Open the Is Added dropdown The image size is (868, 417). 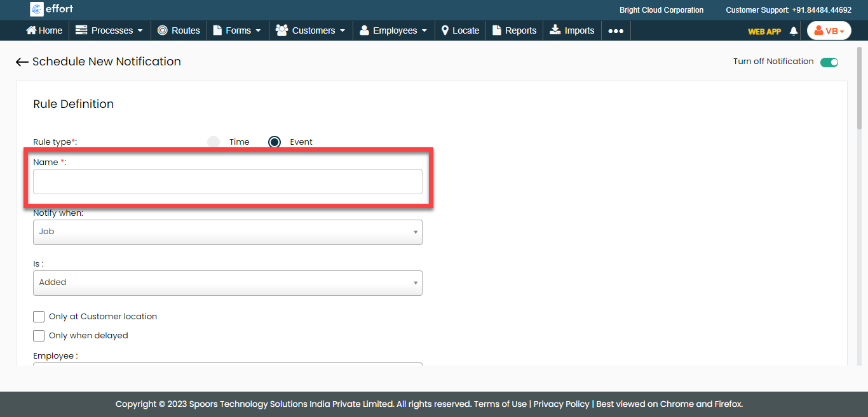(x=227, y=283)
